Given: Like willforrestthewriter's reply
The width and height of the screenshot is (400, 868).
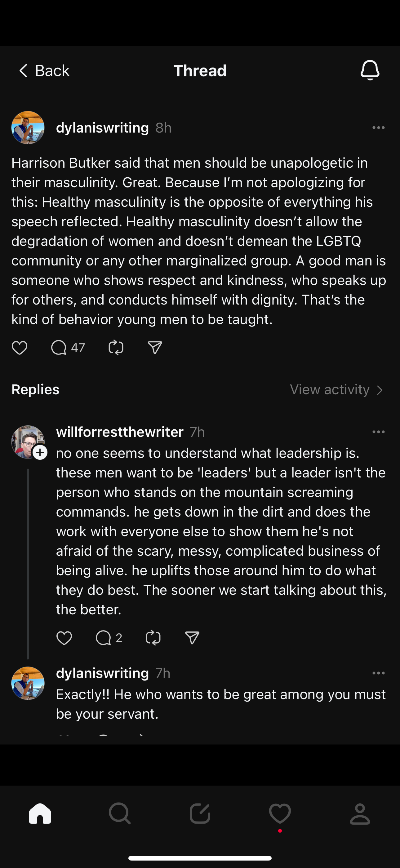Looking at the screenshot, I should point(64,638).
